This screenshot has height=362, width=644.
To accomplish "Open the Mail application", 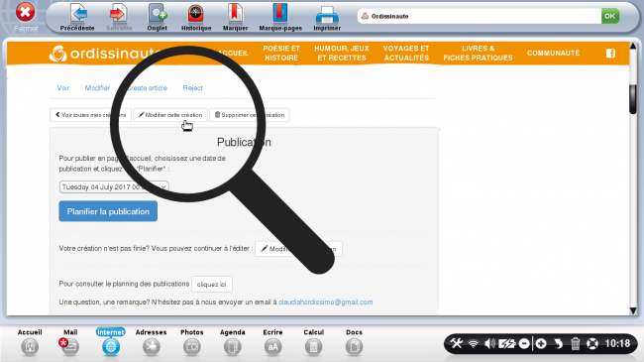I will (69, 342).
